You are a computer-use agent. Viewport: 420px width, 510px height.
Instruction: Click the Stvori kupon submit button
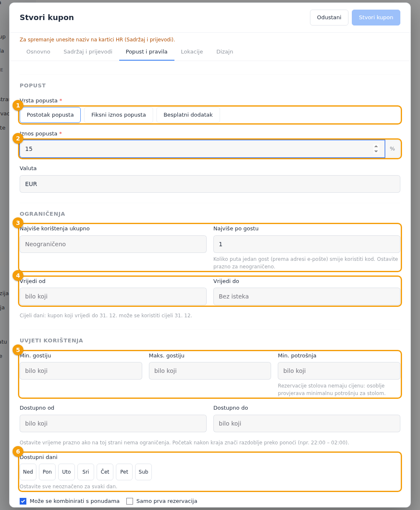376,18
